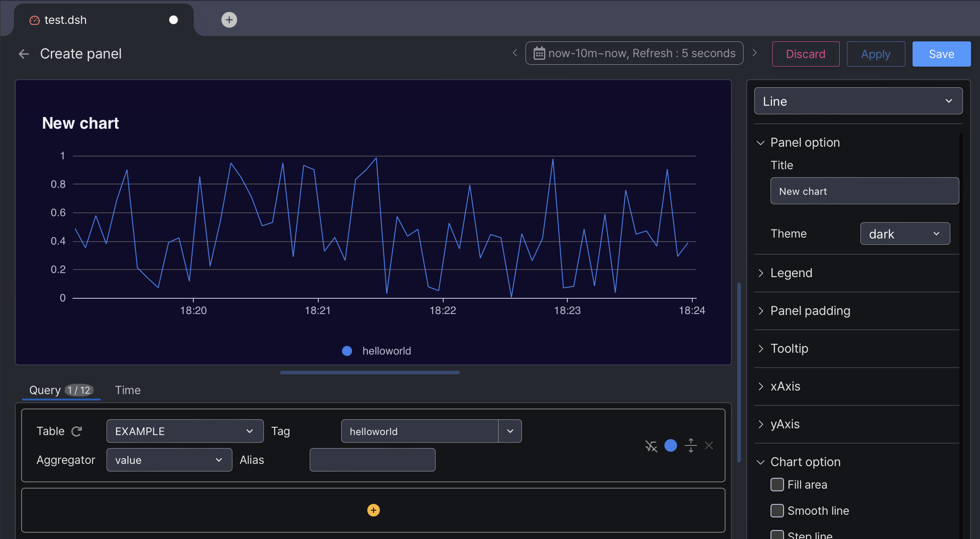This screenshot has width=980, height=539.
Task: Click the formula toggle icon in the query row
Action: (651, 446)
